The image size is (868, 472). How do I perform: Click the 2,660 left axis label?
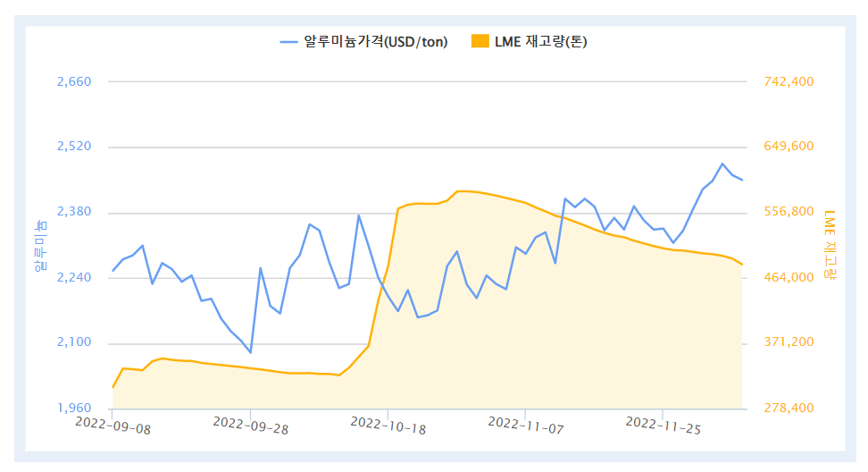click(x=74, y=81)
